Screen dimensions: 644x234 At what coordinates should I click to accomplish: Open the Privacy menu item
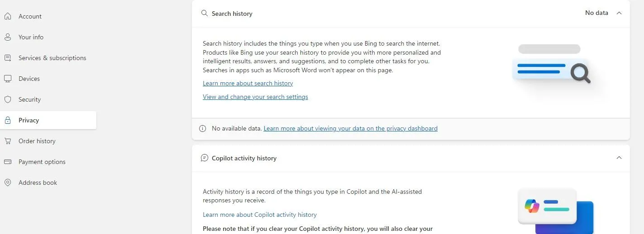pos(29,120)
